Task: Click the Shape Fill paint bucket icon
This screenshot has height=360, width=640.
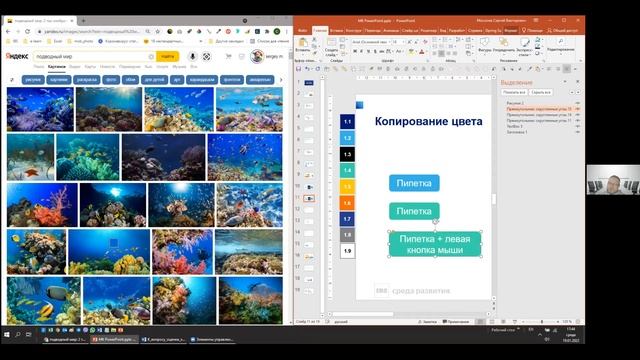Action: pyautogui.click(x=538, y=40)
